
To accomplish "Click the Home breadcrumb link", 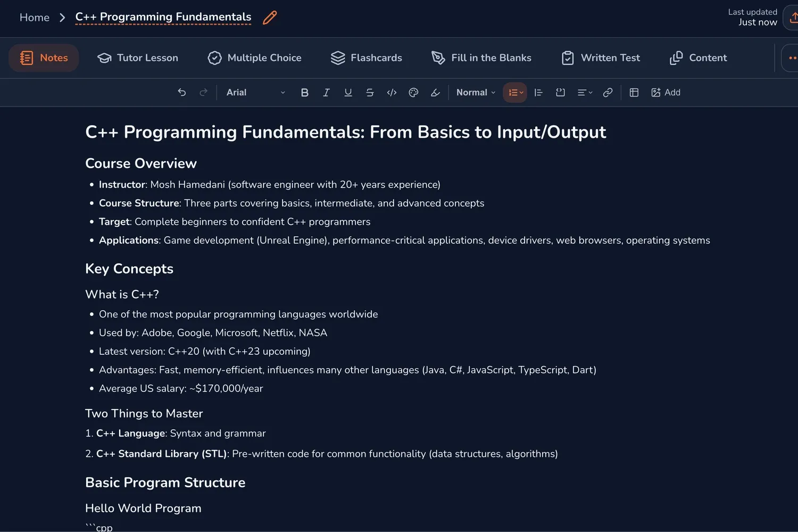I will 35,18.
